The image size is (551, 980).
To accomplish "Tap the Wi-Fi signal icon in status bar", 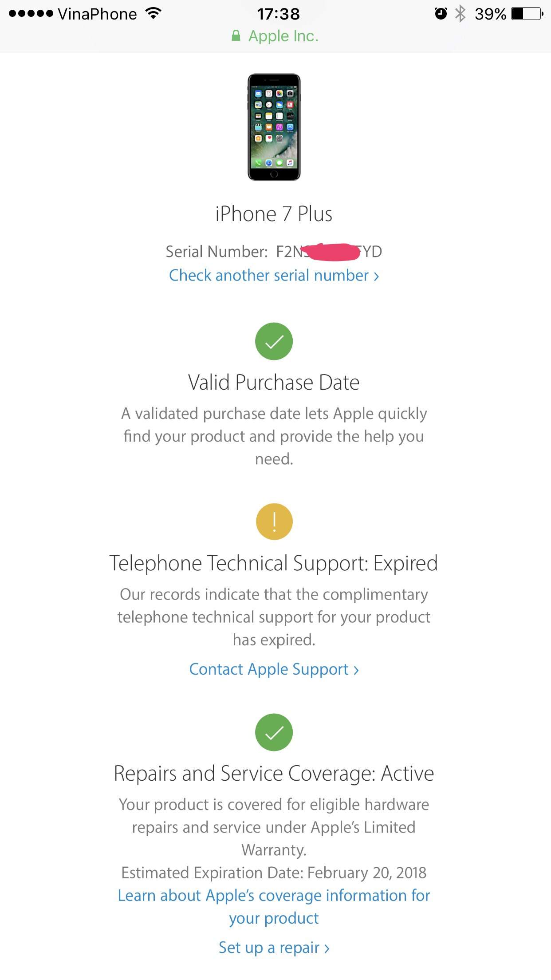I will 153,13.
